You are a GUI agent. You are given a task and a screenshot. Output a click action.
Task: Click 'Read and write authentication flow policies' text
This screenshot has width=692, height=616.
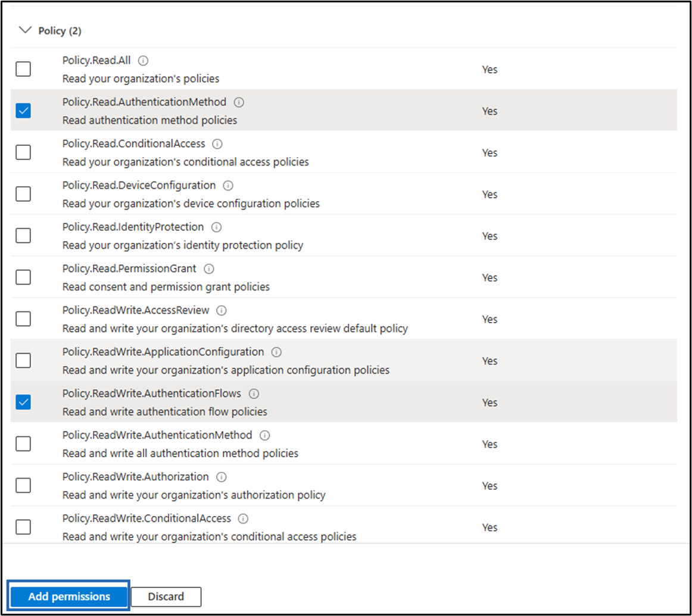(164, 412)
